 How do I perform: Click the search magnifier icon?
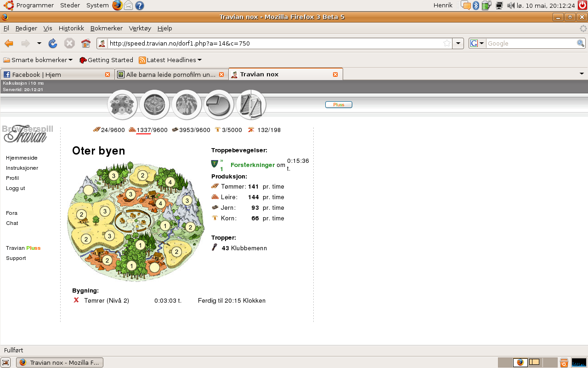click(581, 43)
